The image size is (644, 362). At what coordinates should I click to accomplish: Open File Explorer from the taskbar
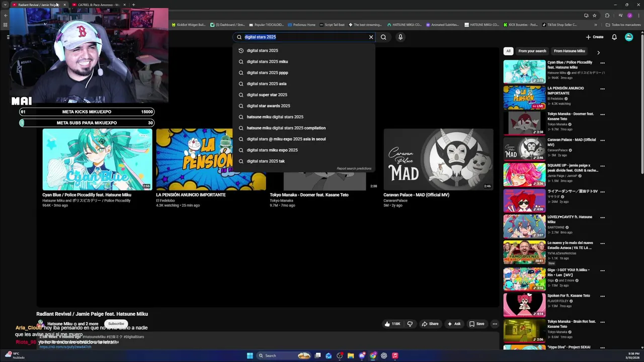(x=351, y=355)
